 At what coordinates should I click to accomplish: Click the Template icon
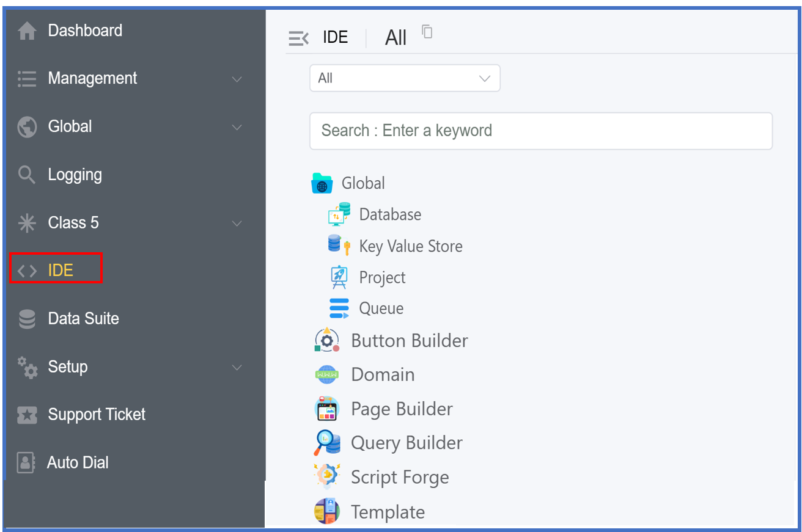pyautogui.click(x=326, y=512)
